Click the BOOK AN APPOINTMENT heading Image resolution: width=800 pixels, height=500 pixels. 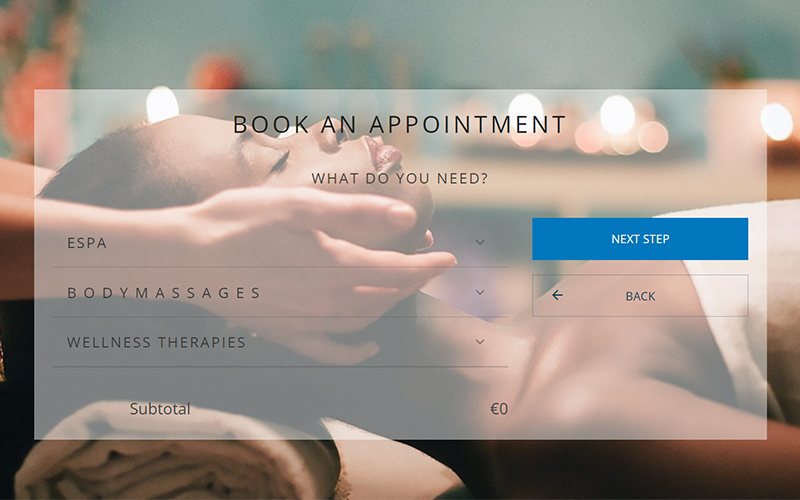coord(399,124)
